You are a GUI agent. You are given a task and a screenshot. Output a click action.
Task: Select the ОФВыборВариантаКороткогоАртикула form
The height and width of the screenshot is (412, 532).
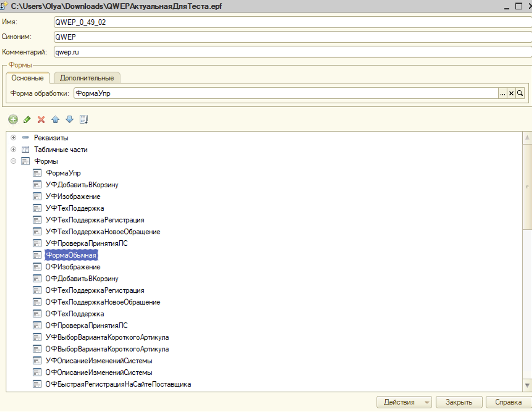107,349
